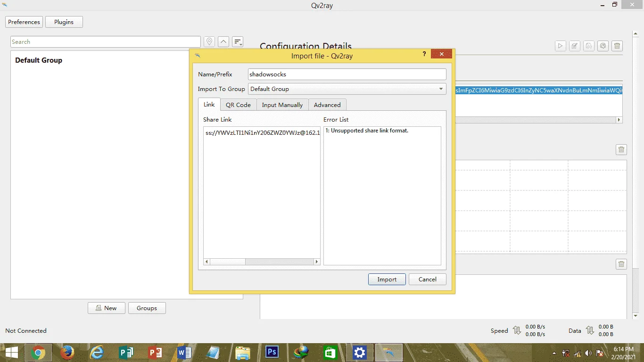Collapse groups with the up-chevron icon

pyautogui.click(x=223, y=41)
